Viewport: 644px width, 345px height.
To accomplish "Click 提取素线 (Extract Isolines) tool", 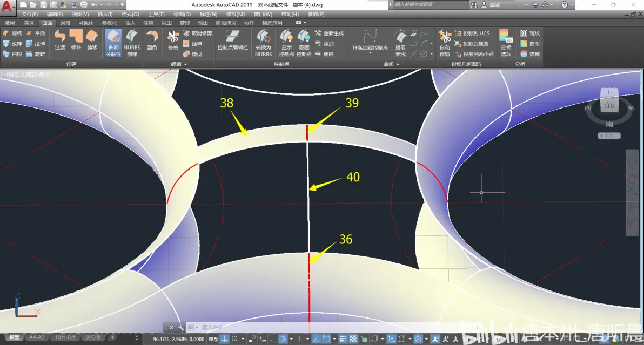I will click(400, 43).
